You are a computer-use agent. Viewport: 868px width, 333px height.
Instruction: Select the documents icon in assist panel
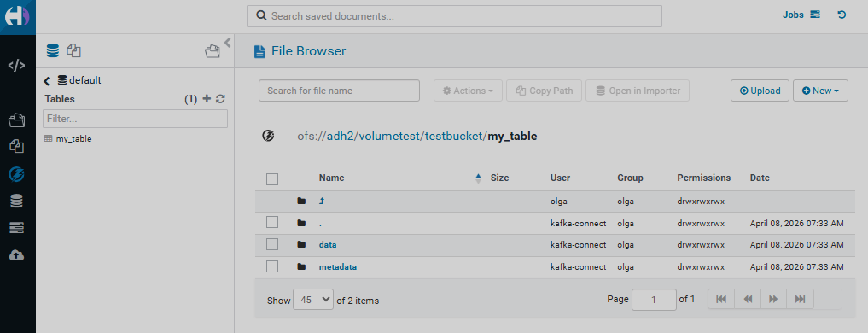tap(74, 51)
